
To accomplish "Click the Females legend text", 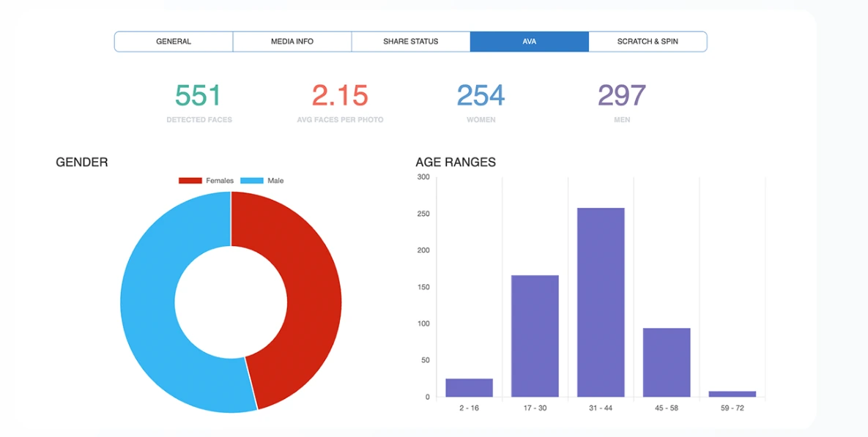I will tap(220, 181).
